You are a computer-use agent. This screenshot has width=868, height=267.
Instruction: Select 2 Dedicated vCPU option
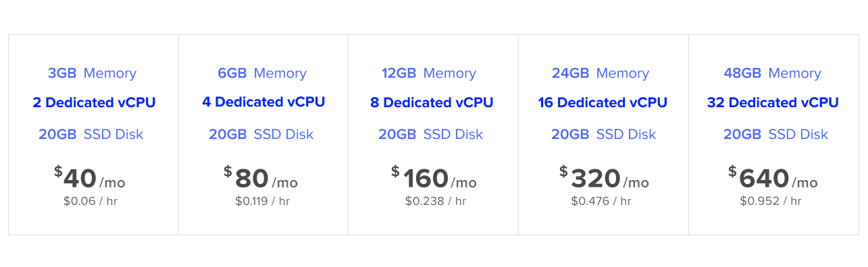point(94,102)
